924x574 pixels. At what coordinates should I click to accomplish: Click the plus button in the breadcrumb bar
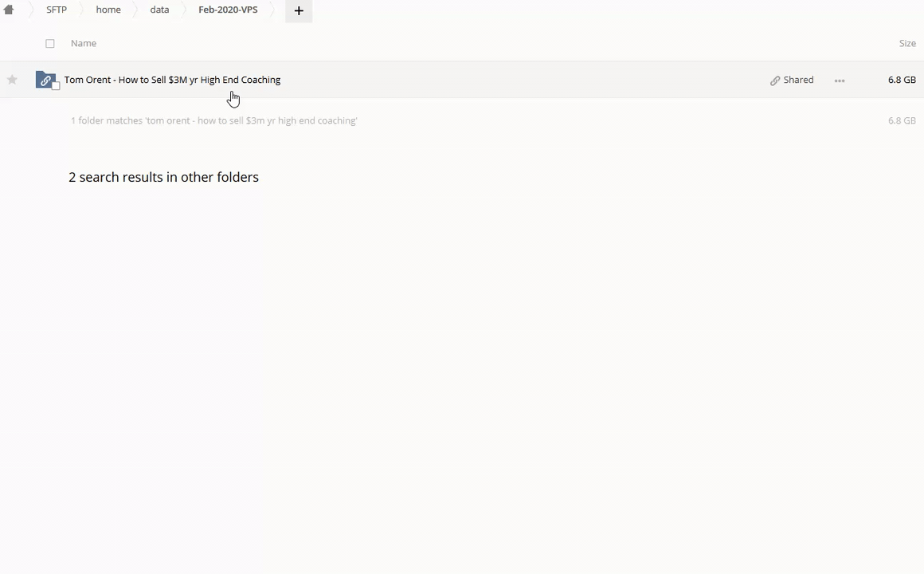pos(299,10)
